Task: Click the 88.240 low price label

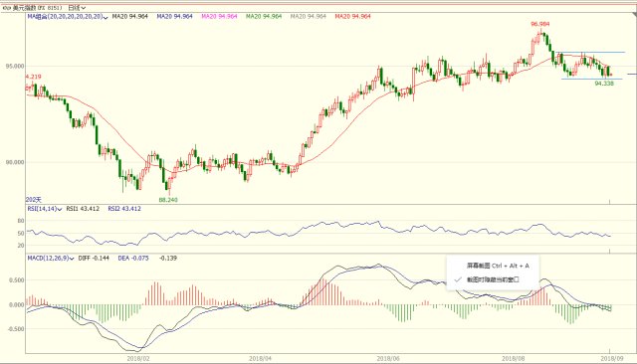Action: 168,200
